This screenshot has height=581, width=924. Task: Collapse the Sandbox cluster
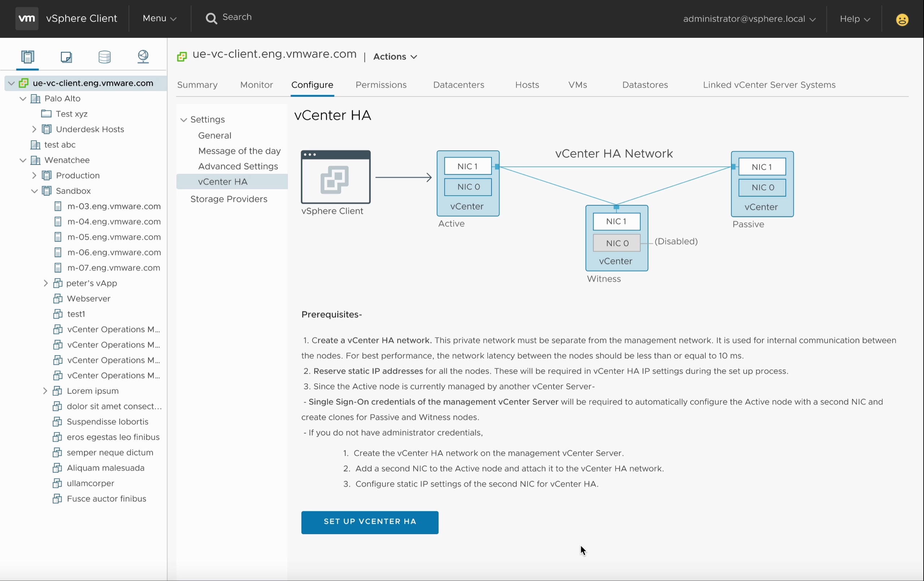[34, 191]
